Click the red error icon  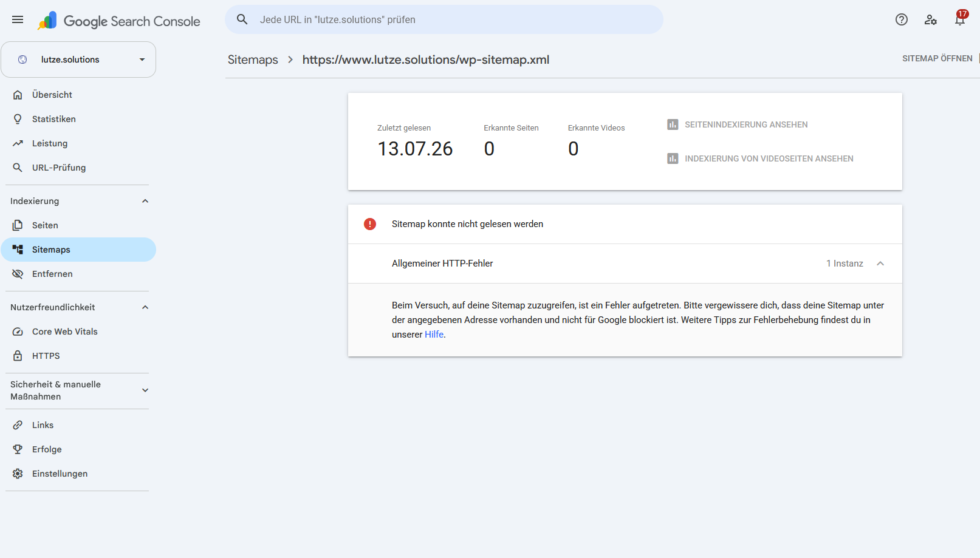coord(370,224)
